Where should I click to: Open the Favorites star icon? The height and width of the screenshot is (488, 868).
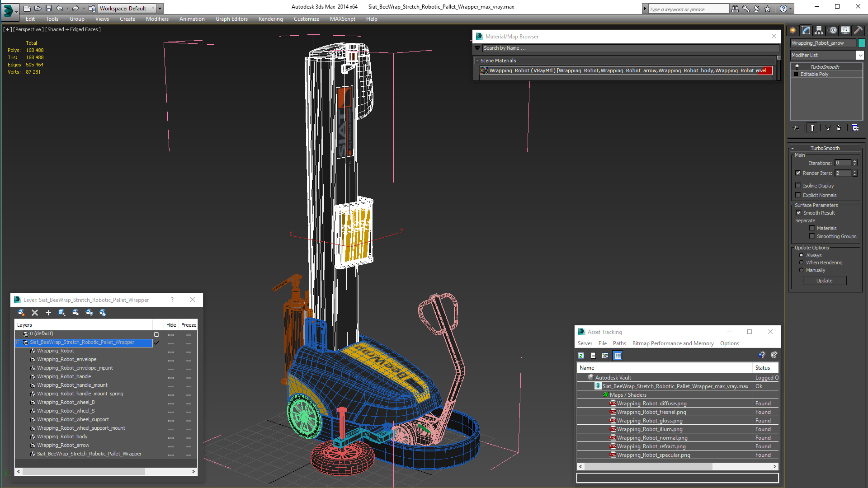(768, 9)
